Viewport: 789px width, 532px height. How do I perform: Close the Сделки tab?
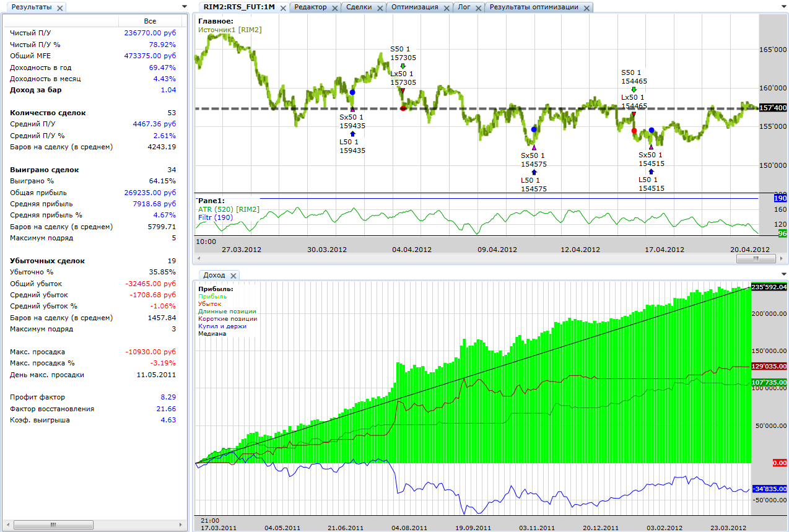[380, 8]
